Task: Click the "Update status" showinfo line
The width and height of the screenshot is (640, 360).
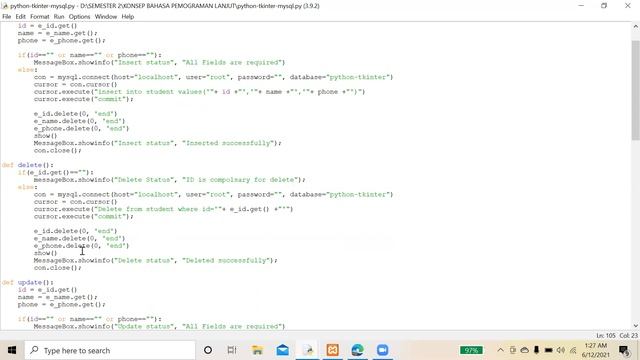Action: pos(159,327)
